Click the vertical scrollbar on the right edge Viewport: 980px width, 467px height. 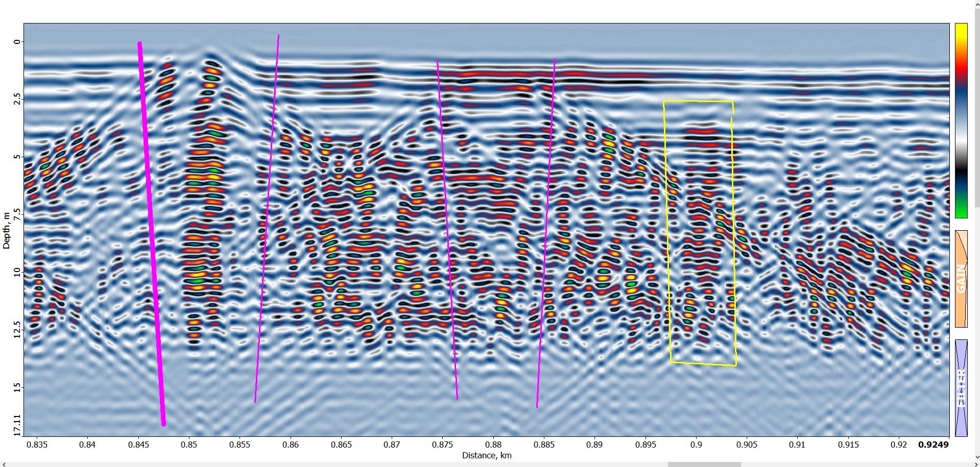coord(977,230)
